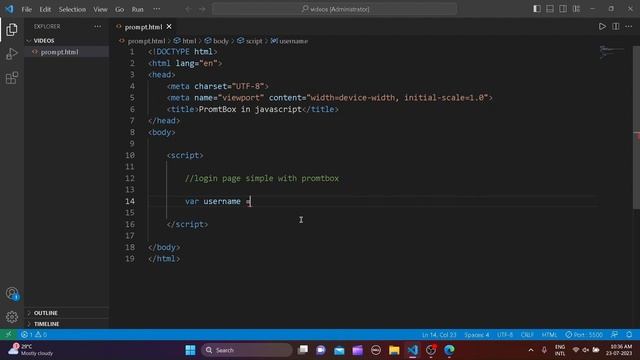Open Explorer more actions ellipsis
Screen dimensions: 640x360
click(x=98, y=27)
